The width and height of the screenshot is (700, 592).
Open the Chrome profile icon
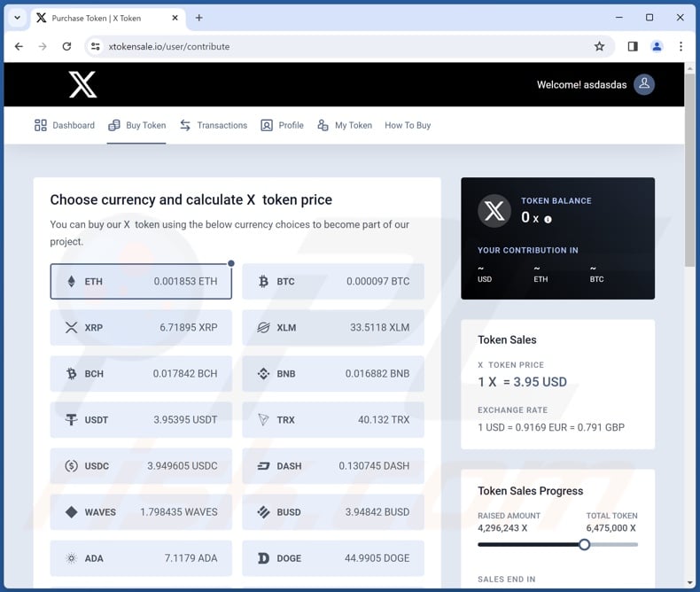tap(657, 46)
